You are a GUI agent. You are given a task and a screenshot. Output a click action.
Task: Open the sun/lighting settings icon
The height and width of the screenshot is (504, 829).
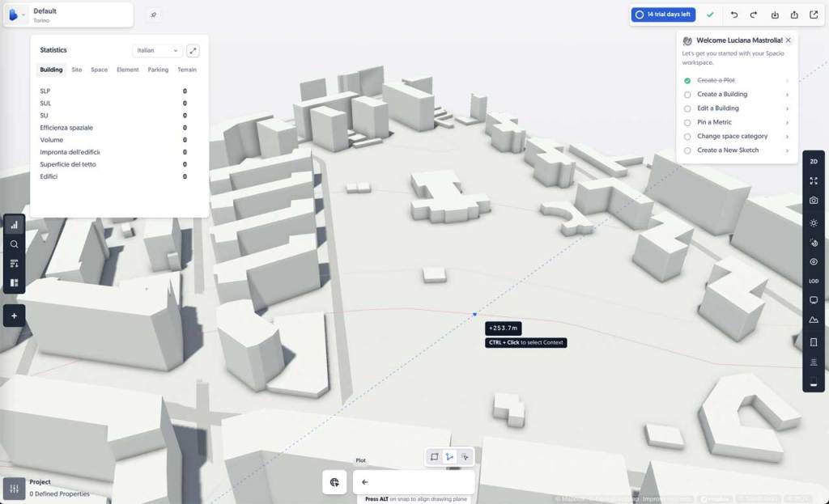point(814,222)
